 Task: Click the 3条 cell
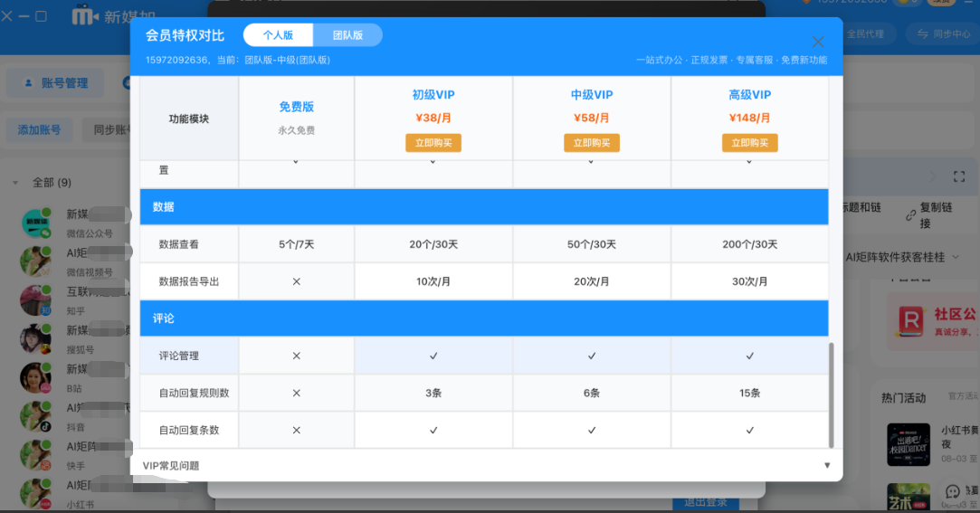[x=433, y=393]
